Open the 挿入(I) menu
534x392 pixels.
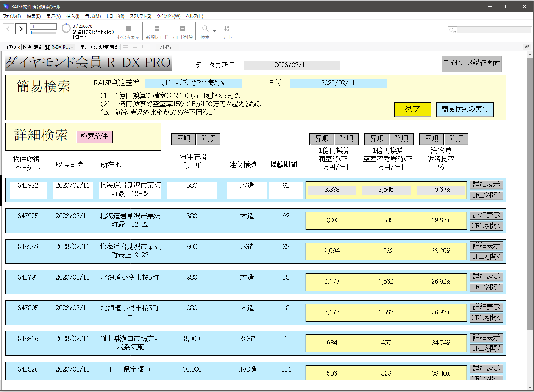click(73, 16)
